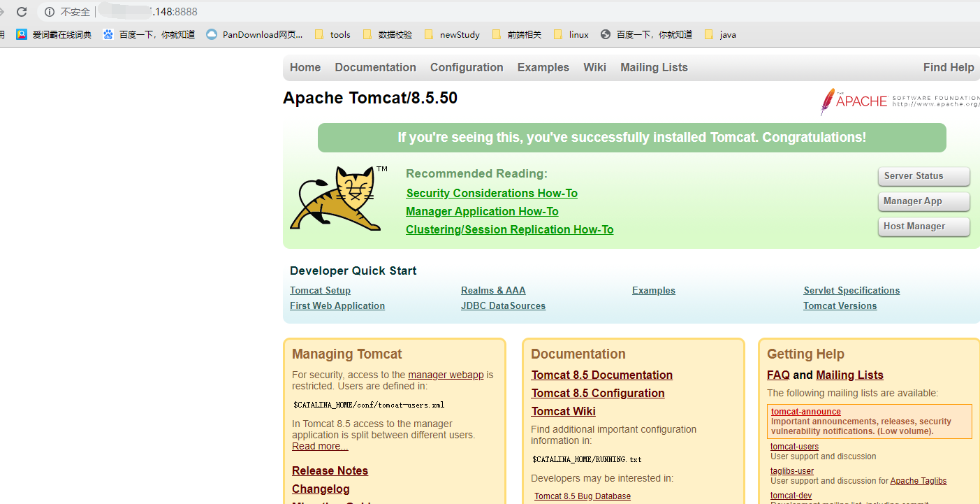Open Security Considerations How-To link
Image resolution: width=980 pixels, height=504 pixels.
tap(492, 194)
